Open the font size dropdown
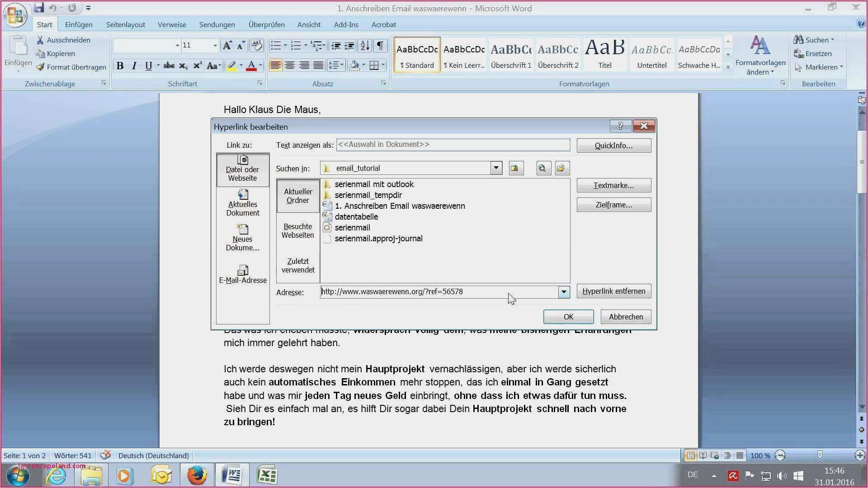This screenshot has height=488, width=868. coord(215,45)
